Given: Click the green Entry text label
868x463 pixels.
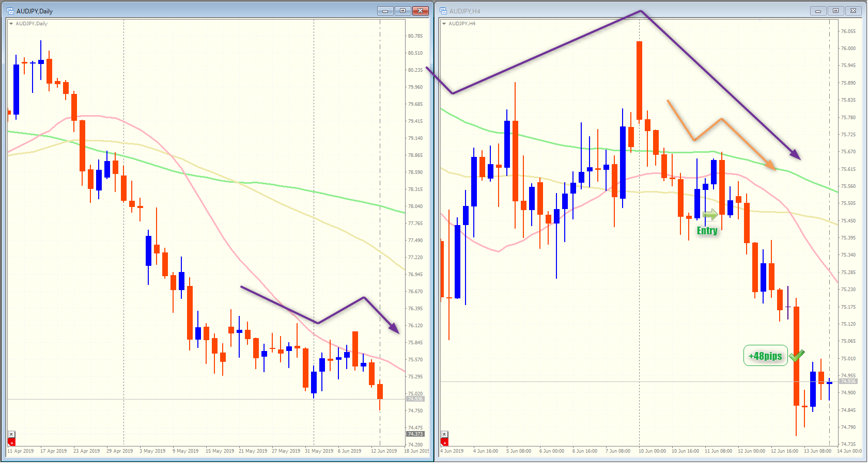Looking at the screenshot, I should coord(707,231).
